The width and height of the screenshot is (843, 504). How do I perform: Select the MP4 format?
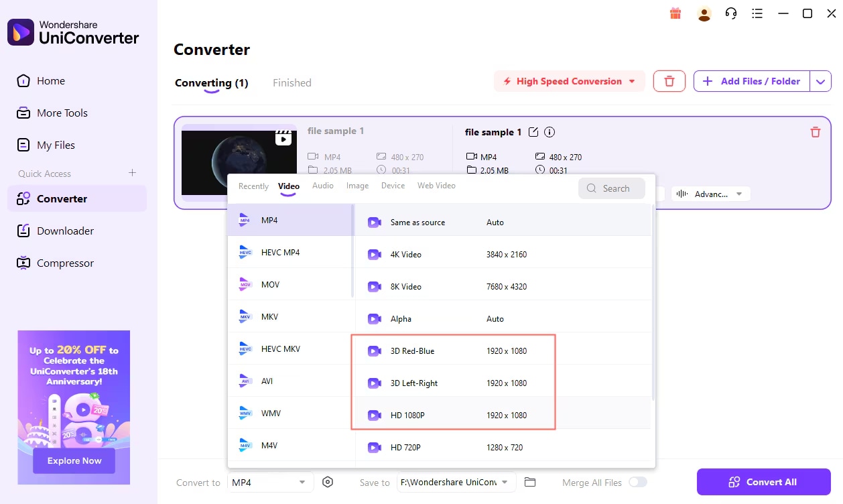click(x=290, y=220)
